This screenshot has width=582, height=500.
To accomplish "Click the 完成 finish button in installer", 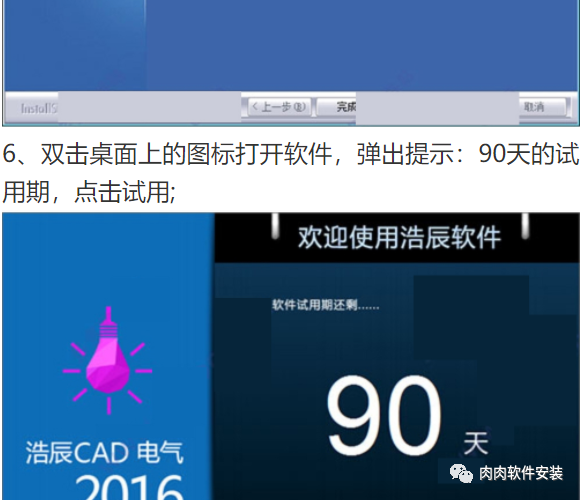I will [x=337, y=107].
